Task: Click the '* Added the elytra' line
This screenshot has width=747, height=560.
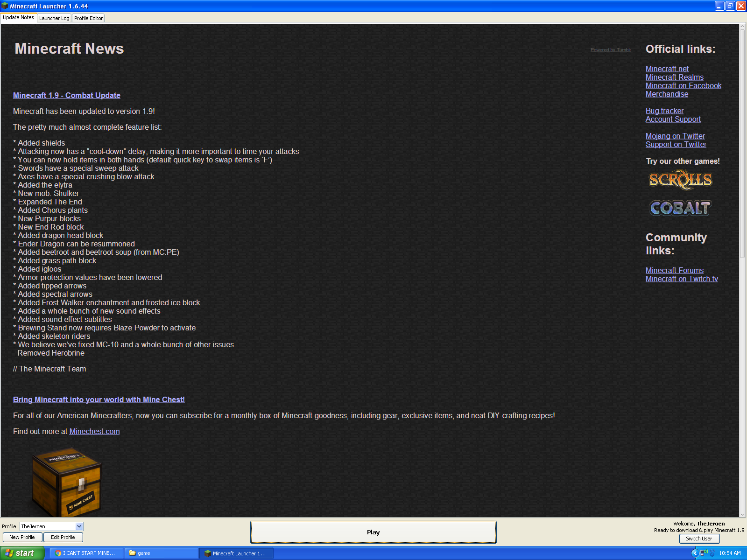Action: (x=43, y=185)
